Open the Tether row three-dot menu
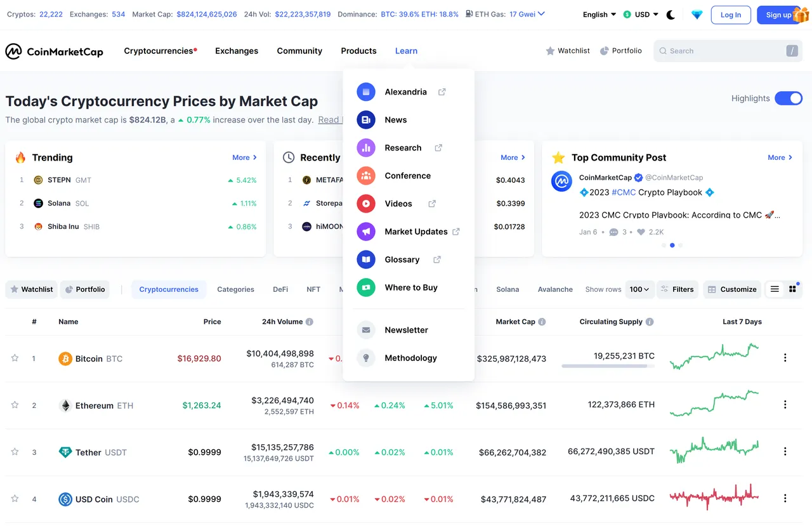The height and width of the screenshot is (526, 812). (x=785, y=452)
